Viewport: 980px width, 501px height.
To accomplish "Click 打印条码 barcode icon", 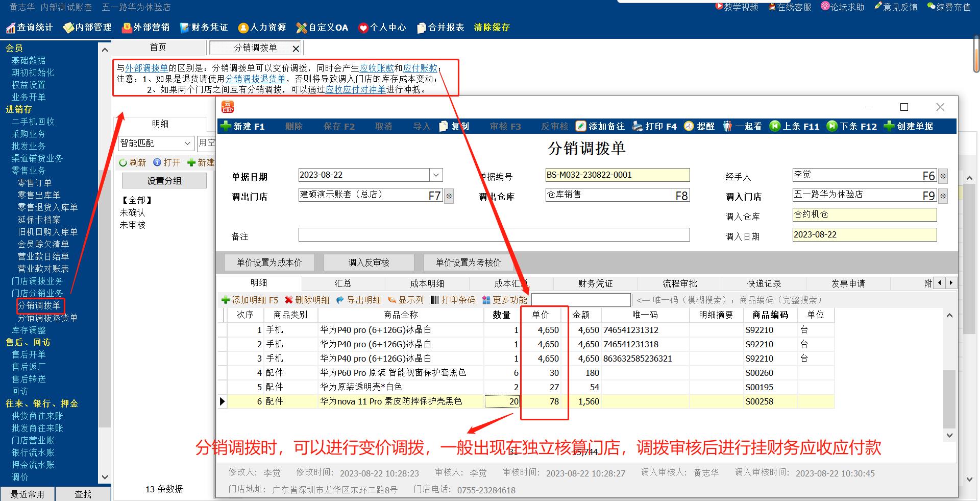I will pyautogui.click(x=434, y=300).
